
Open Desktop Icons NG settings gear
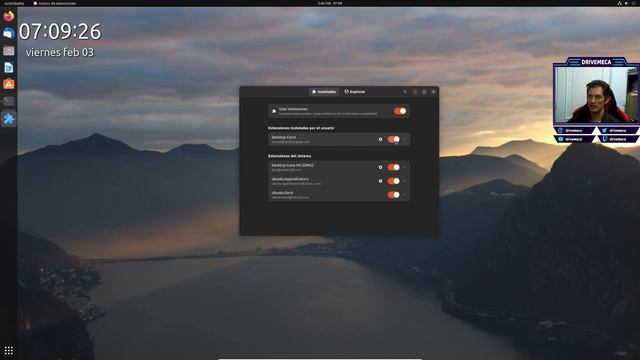coord(380,167)
